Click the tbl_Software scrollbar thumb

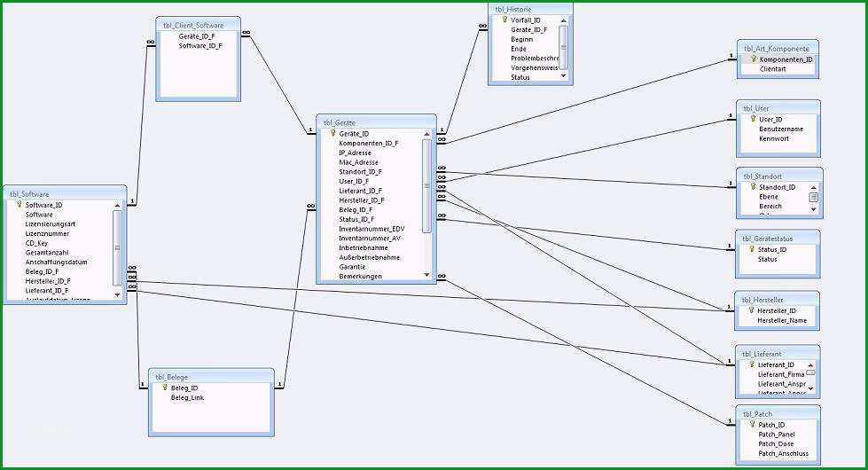tap(117, 247)
